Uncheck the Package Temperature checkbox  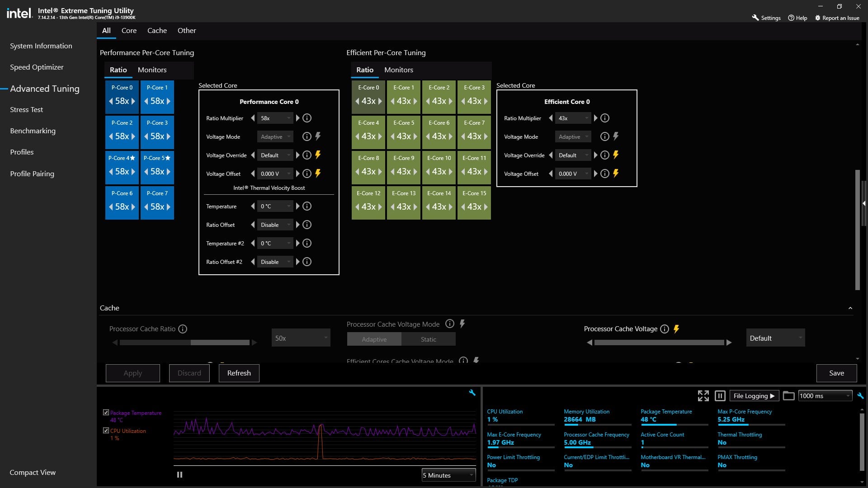106,413
